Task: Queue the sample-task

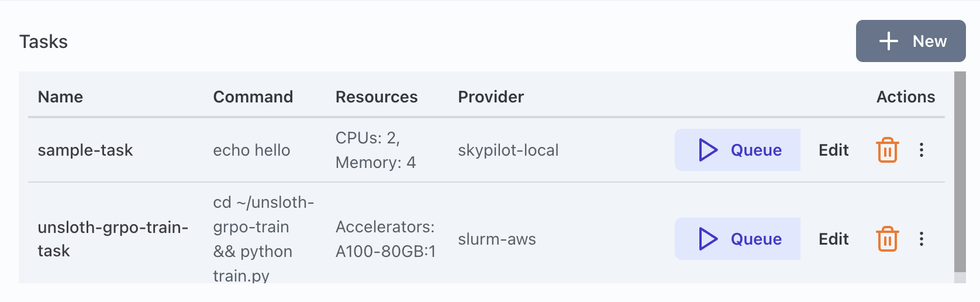Action: (x=737, y=150)
